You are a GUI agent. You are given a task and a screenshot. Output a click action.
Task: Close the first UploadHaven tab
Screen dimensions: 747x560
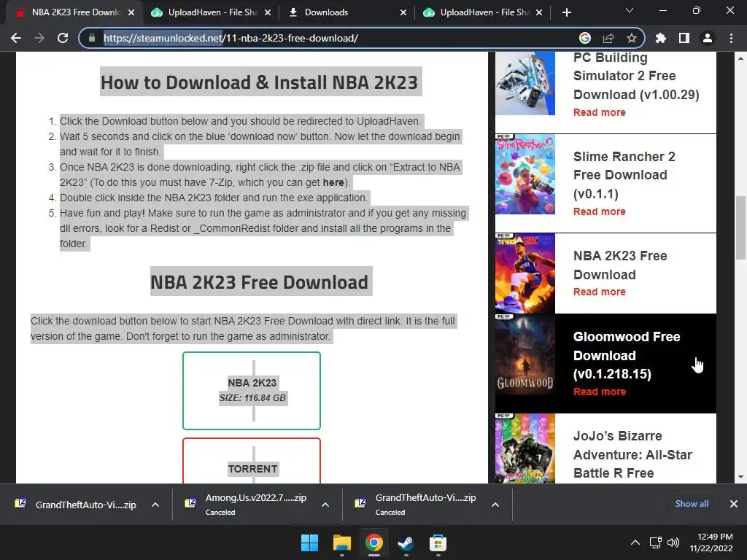268,12
